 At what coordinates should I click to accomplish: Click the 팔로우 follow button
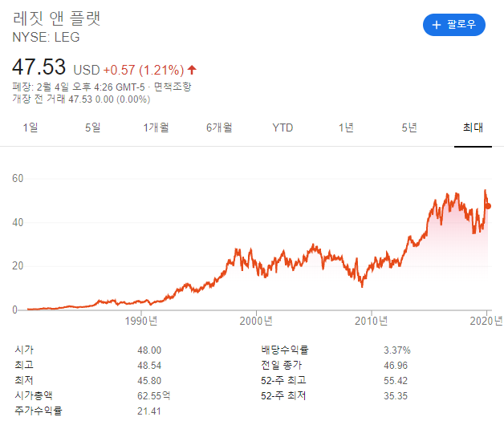454,25
